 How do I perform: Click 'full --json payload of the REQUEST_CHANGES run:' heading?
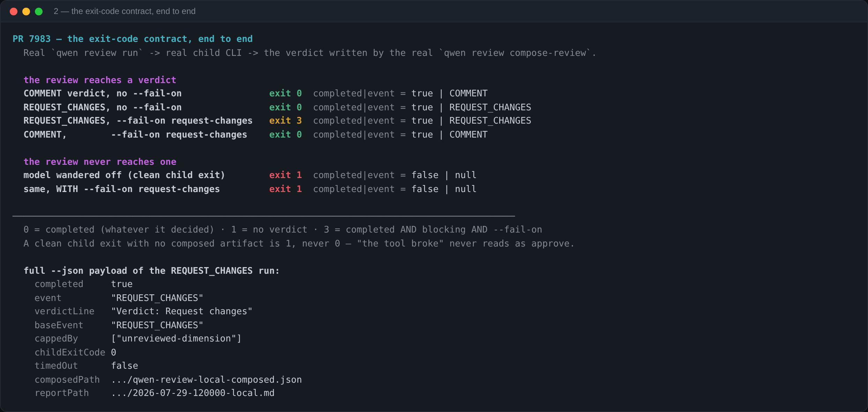tap(152, 271)
